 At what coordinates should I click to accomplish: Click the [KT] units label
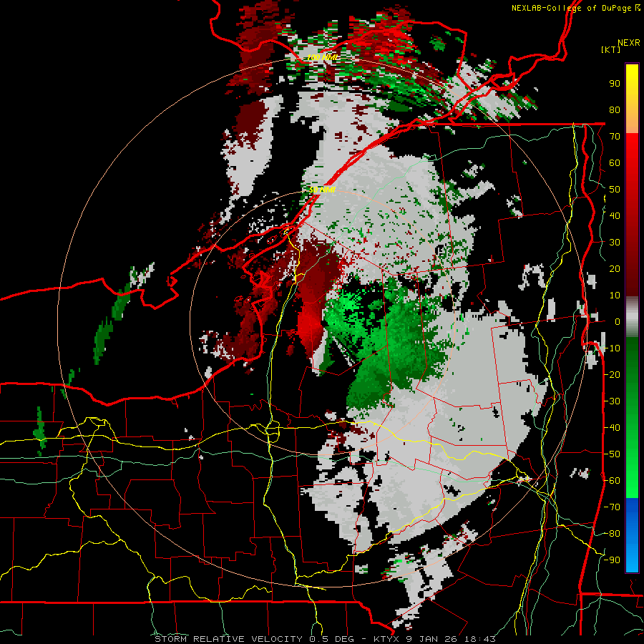(x=611, y=49)
